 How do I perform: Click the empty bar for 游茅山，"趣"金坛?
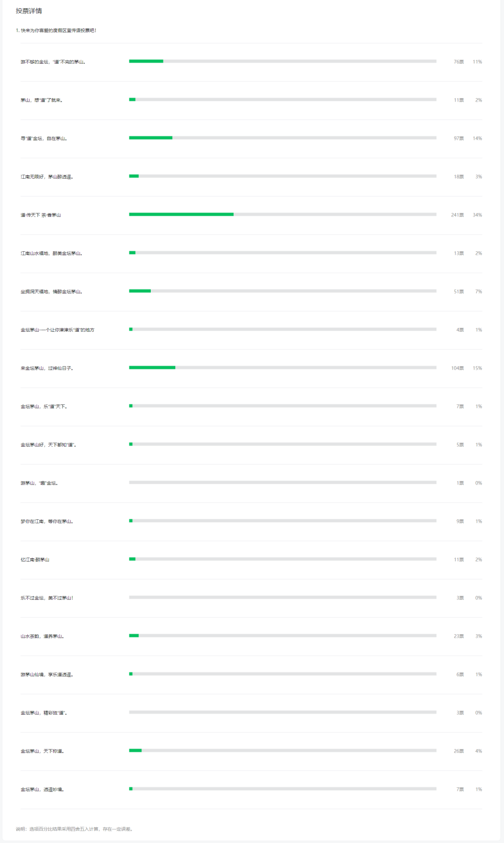pyautogui.click(x=282, y=482)
